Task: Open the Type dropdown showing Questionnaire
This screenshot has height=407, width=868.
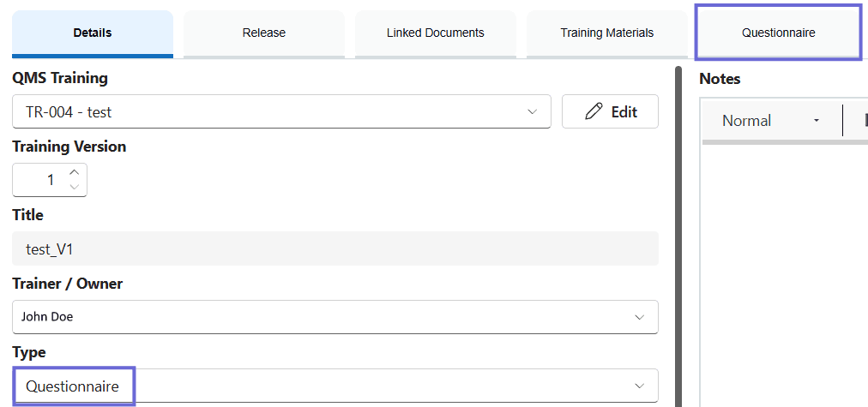Action: point(335,386)
